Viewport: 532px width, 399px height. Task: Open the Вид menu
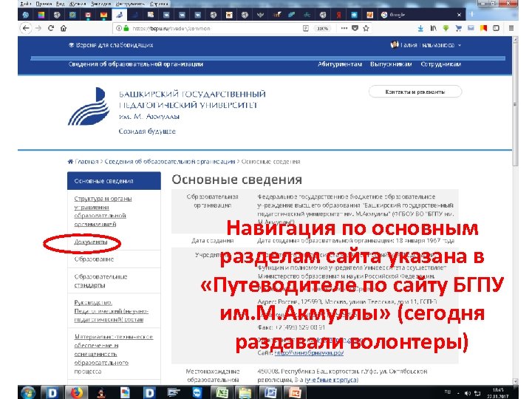[61, 4]
